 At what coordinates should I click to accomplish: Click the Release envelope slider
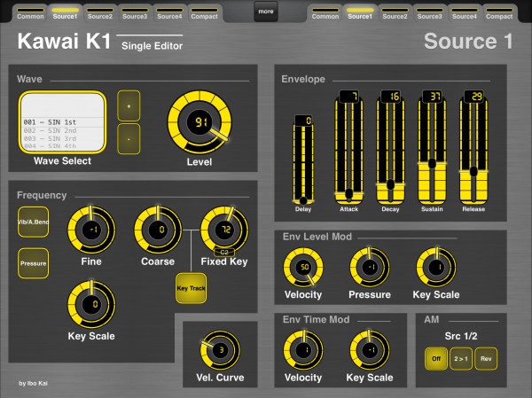(x=473, y=152)
